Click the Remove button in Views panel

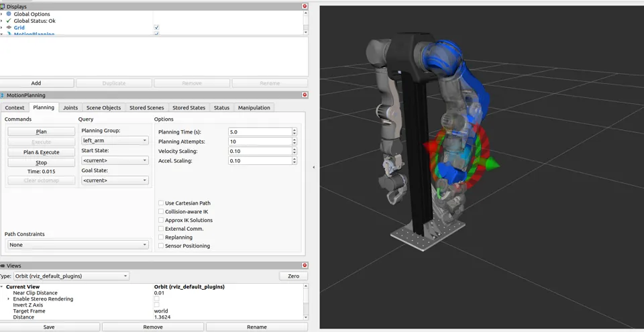coord(153,327)
